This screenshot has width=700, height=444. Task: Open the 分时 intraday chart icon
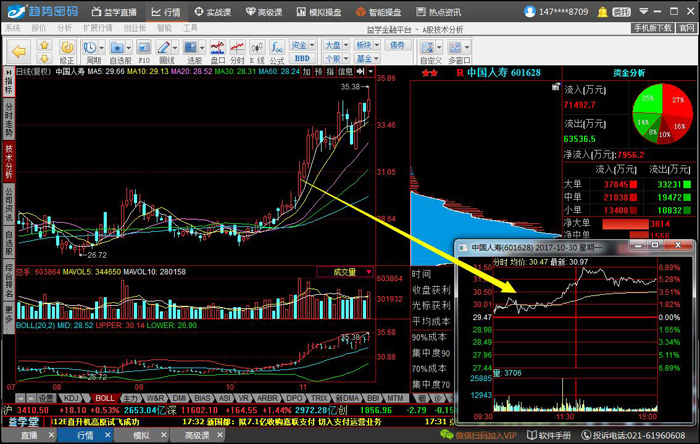coord(237,51)
